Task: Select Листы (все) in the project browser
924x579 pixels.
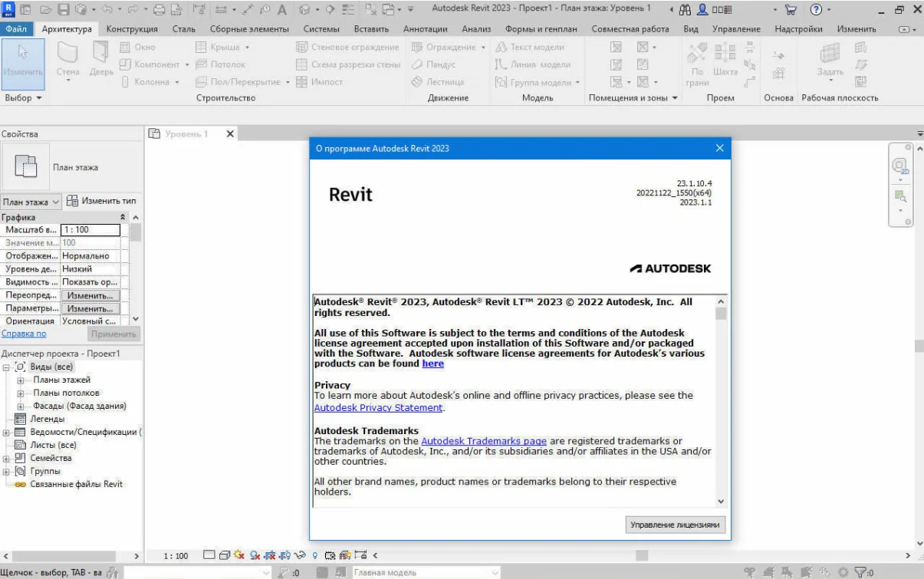Action: [x=53, y=445]
